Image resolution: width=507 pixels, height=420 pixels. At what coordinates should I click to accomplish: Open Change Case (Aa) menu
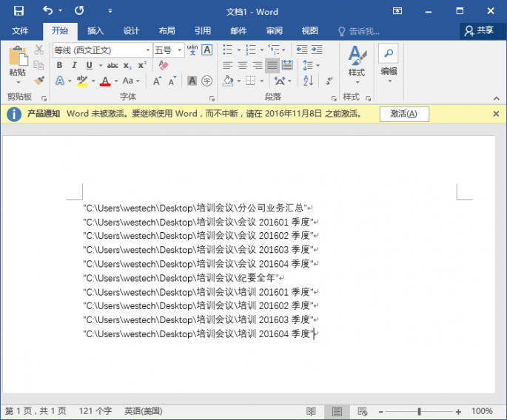(x=131, y=81)
